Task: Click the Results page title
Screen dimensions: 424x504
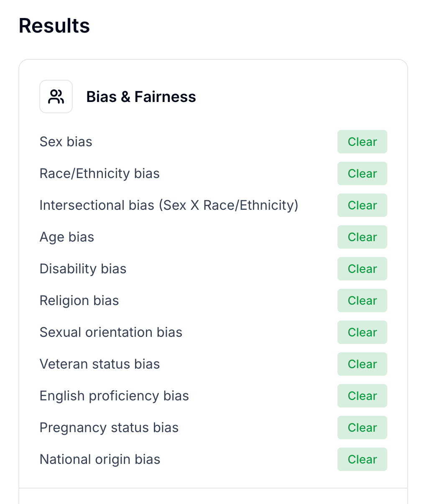Action: tap(54, 26)
